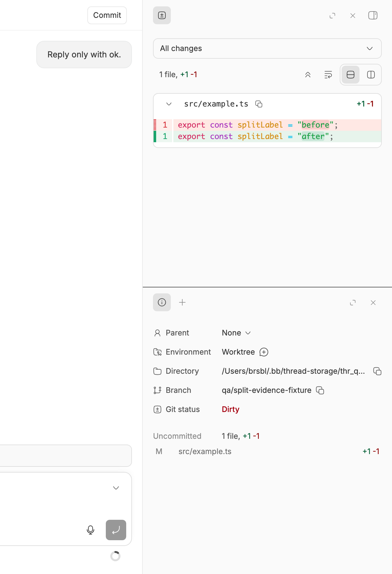Image resolution: width=392 pixels, height=574 pixels.
Task: Click the Dirty git status value
Action: coord(230,409)
